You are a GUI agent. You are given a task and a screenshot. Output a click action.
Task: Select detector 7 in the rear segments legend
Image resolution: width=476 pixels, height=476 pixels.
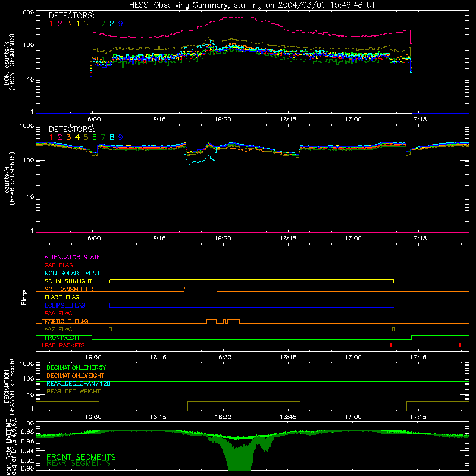(x=103, y=137)
